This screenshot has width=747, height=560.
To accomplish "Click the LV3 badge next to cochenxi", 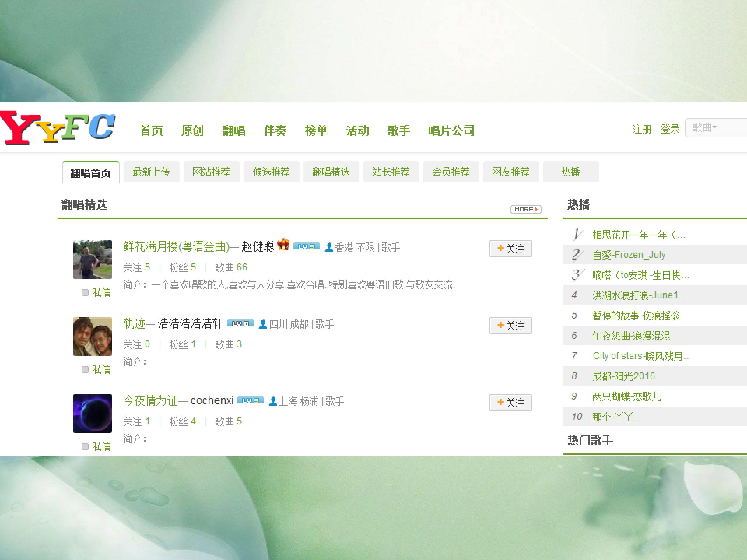I will tap(250, 400).
